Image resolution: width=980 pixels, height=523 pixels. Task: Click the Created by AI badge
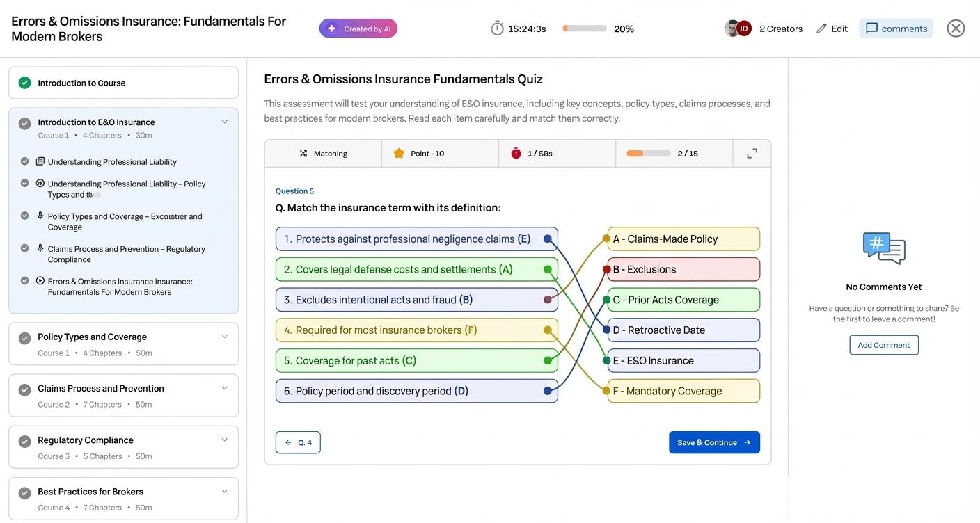tap(358, 28)
